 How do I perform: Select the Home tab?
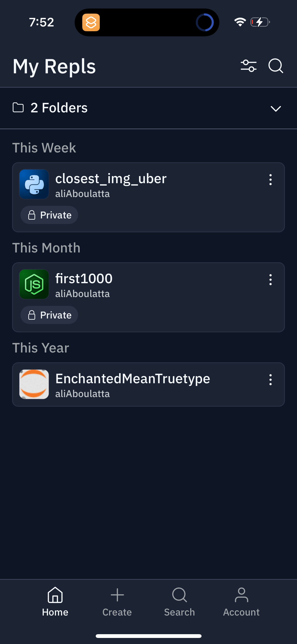pos(55,602)
